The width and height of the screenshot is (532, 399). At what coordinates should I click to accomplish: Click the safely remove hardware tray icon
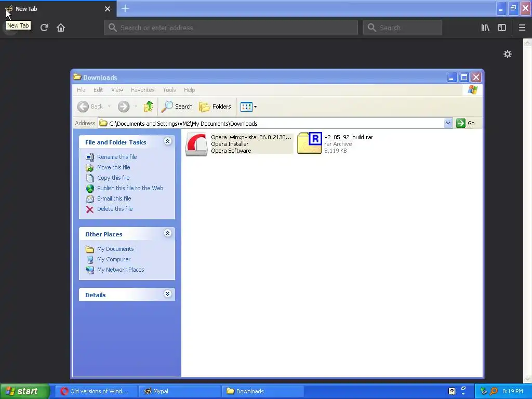point(484,391)
